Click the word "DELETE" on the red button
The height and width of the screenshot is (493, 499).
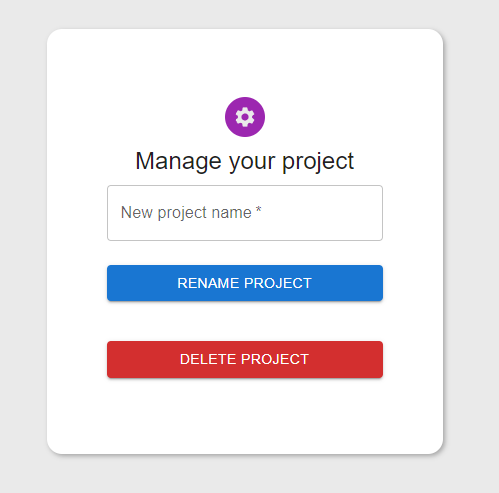pyautogui.click(x=208, y=359)
